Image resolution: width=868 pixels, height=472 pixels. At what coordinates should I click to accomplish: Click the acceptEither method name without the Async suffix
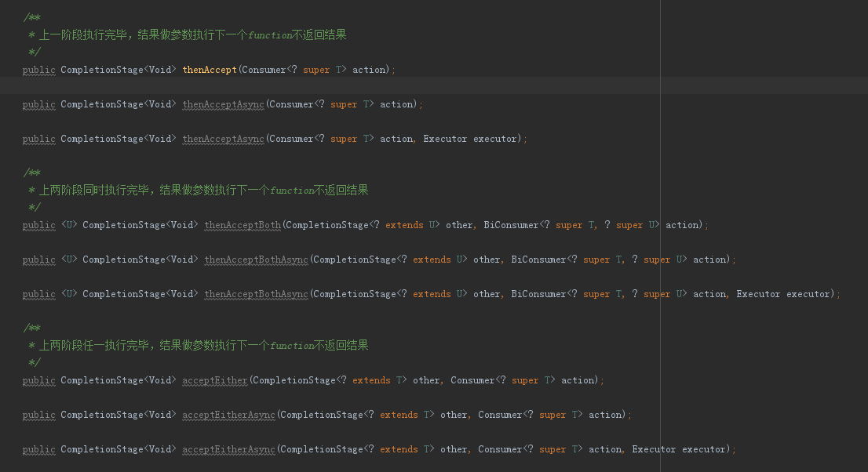pos(215,381)
